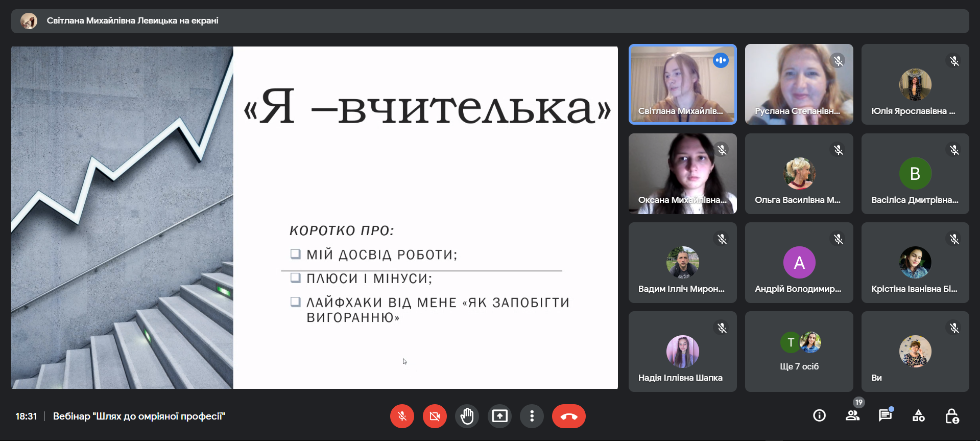Viewport: 980px width, 441px height.
Task: Click muted mic icon on Крістіна's tile
Action: 954,239
